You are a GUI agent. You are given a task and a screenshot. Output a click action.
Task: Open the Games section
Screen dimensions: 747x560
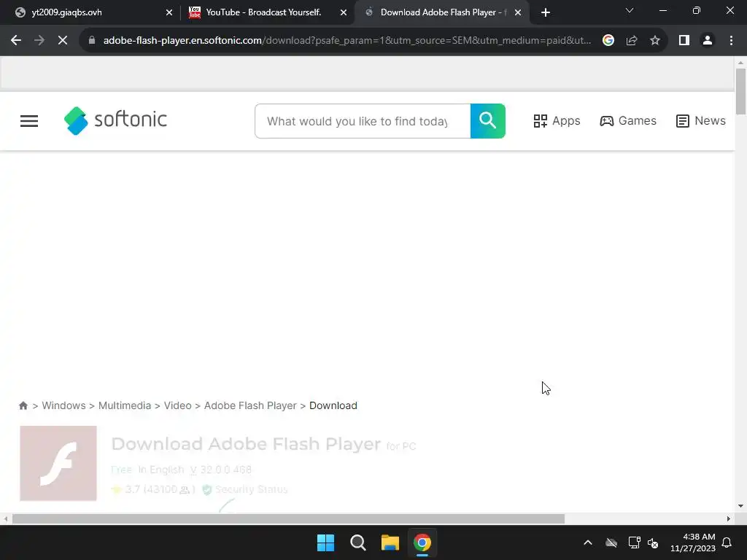(628, 121)
